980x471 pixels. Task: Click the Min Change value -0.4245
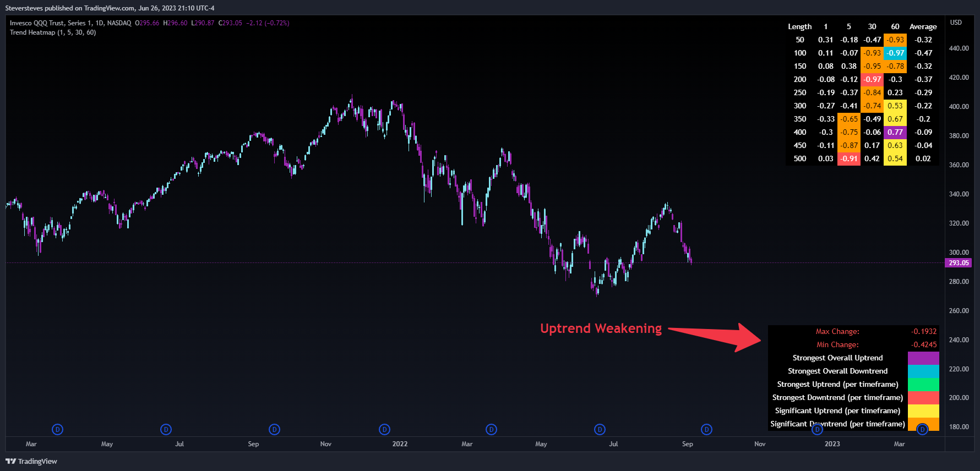pos(924,344)
